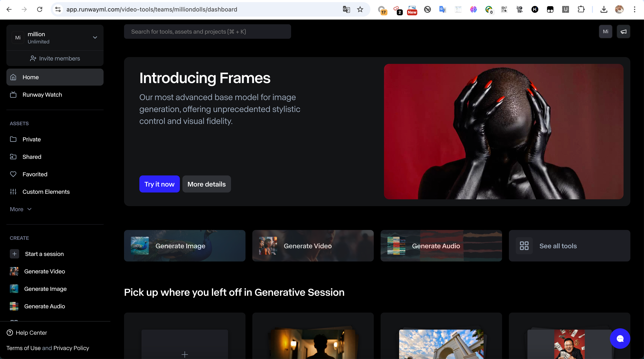The image size is (644, 359).
Task: Expand the More section in sidebar
Action: pos(21,209)
